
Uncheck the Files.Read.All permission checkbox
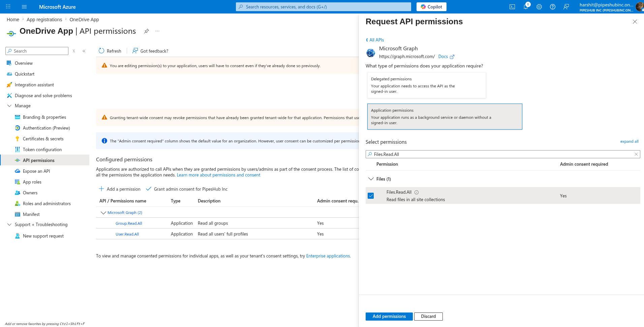point(371,196)
